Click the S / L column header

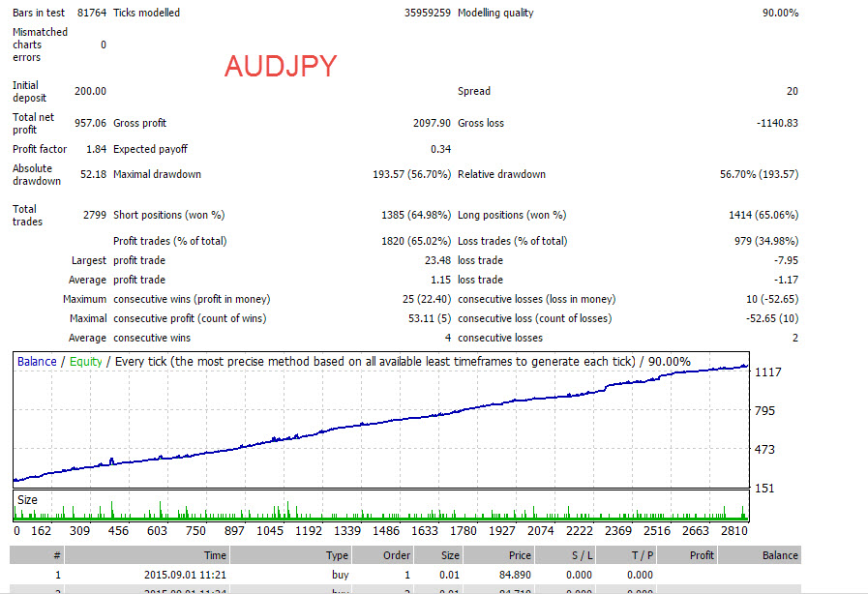565,555
